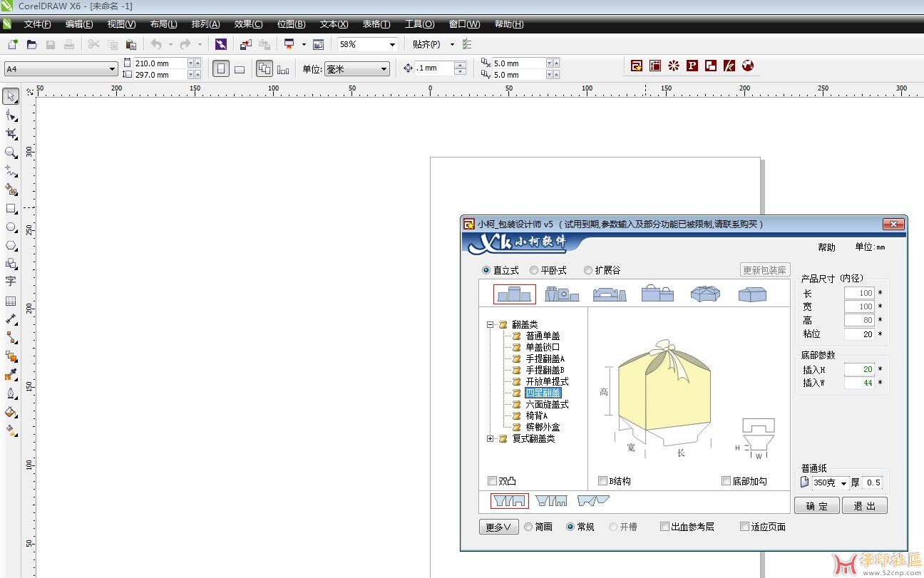Select the Ellipse tool
924x578 pixels.
pos(11,227)
